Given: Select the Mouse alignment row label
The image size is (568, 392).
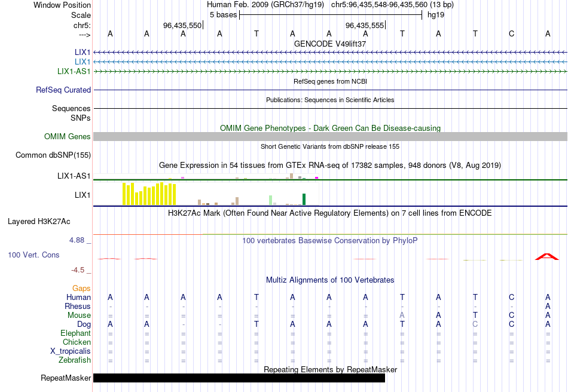Looking at the screenshot, I should tap(79, 316).
